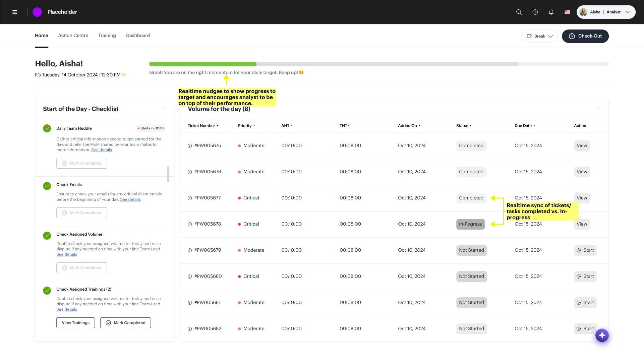View ticket #PW005676
The height and width of the screenshot is (362, 644).
[582, 172]
